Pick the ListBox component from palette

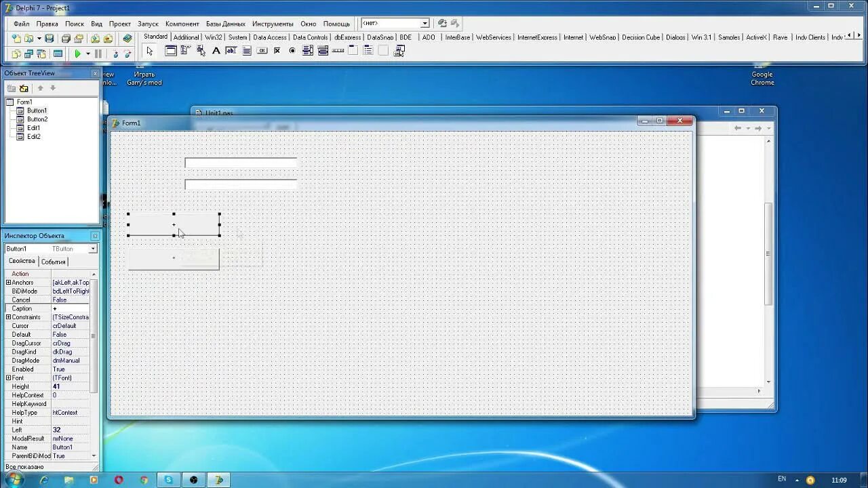[307, 51]
